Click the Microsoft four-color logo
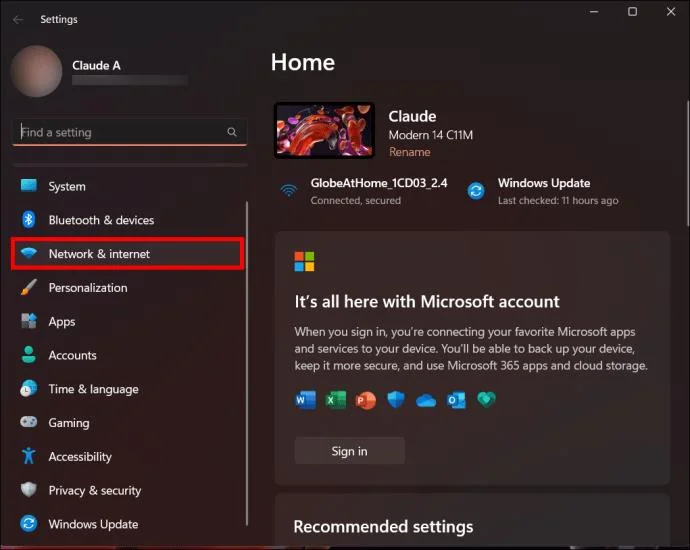The width and height of the screenshot is (690, 550). click(x=305, y=261)
